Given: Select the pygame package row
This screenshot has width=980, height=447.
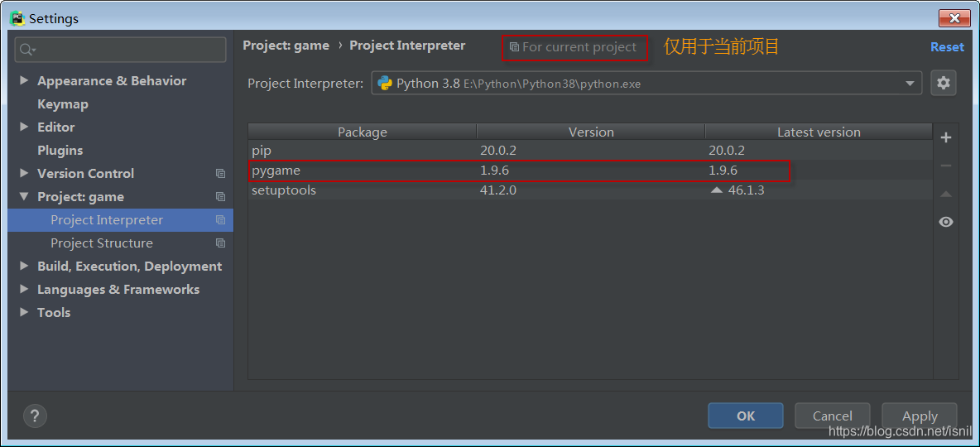Looking at the screenshot, I should (x=591, y=171).
